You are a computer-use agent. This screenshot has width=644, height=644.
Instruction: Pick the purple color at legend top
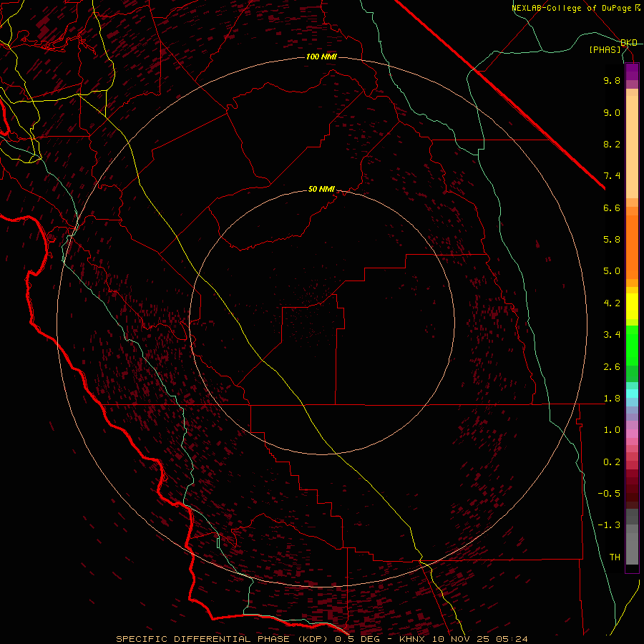632,72
